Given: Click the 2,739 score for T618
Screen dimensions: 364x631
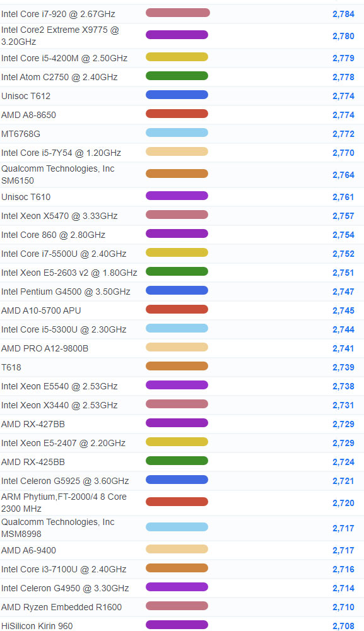Looking at the screenshot, I should [343, 367].
